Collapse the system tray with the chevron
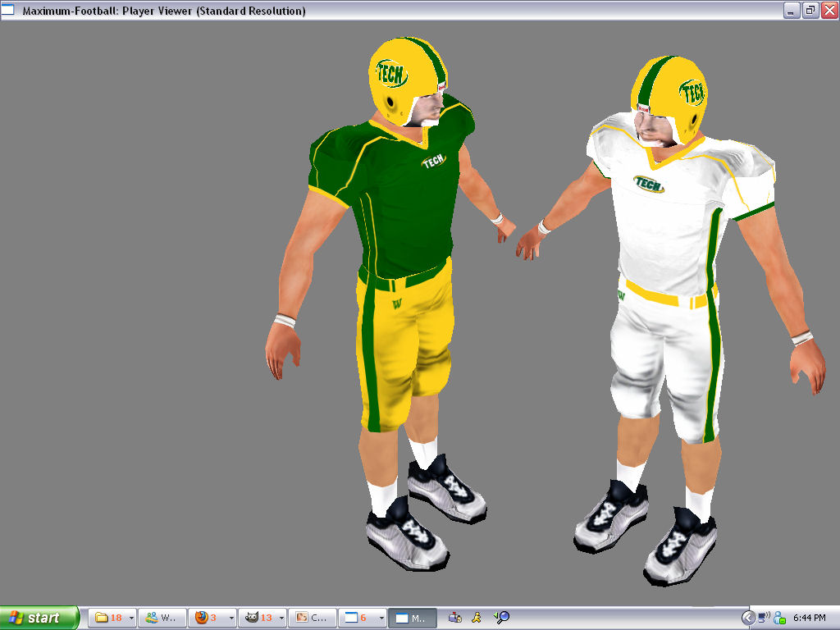840x630 pixels. [748, 618]
